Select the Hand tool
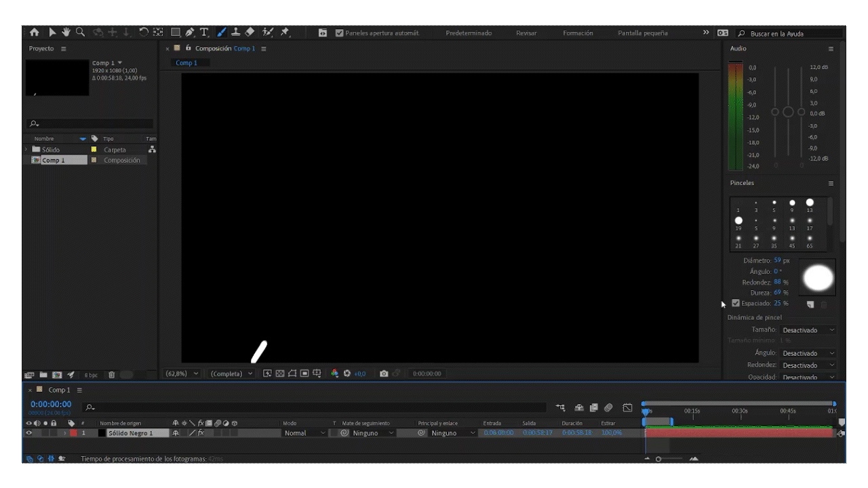 65,32
